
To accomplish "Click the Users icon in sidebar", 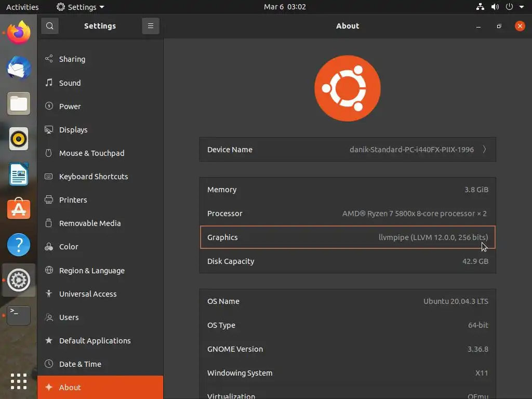I will tap(49, 317).
